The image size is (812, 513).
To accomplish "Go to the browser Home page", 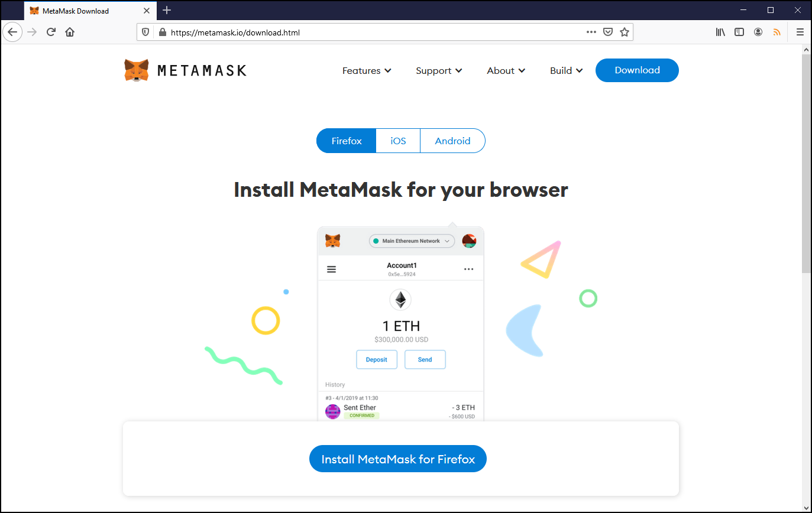I will coord(70,32).
